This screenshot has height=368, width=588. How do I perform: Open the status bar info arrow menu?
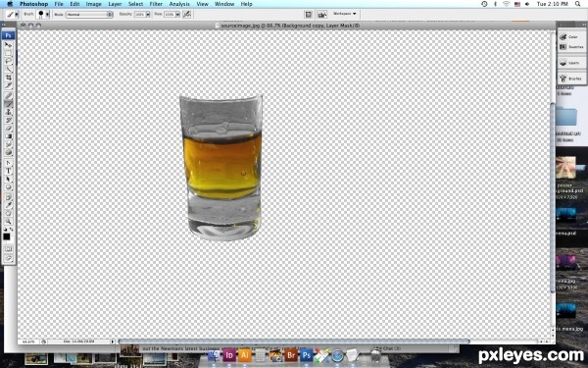pyautogui.click(x=112, y=342)
